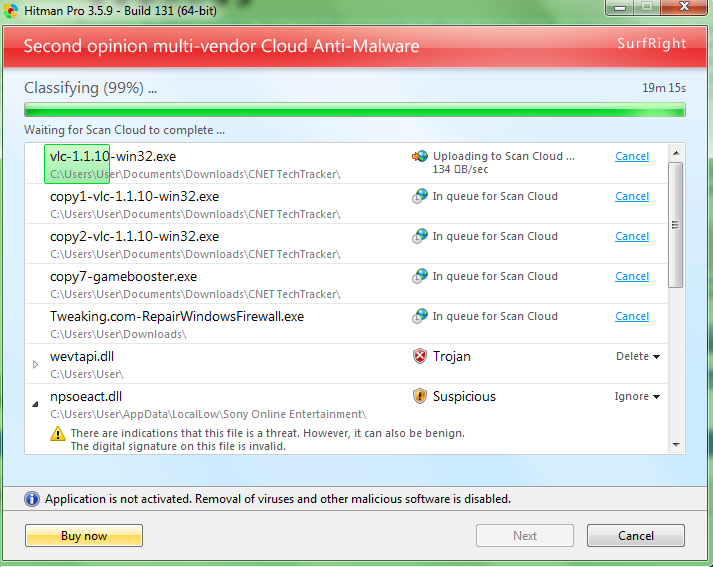Click blue info icon in activation notice
Screen dimensions: 713x567
point(32,499)
